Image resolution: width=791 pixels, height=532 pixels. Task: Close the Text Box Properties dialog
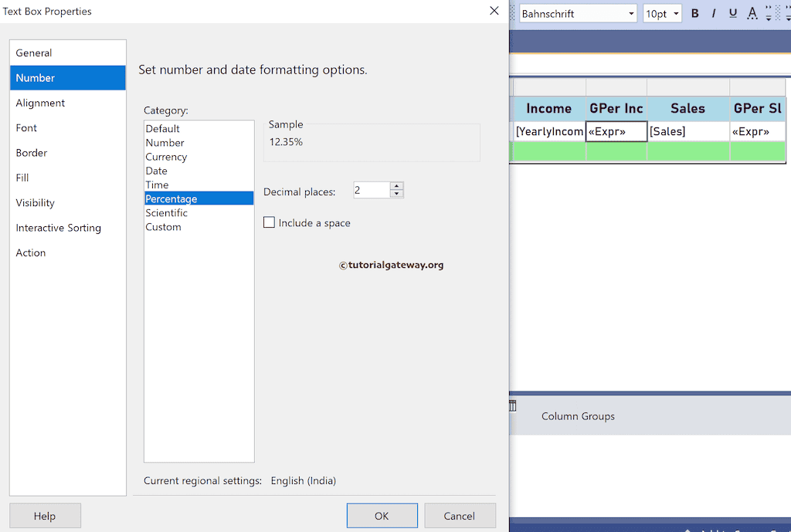coord(494,11)
